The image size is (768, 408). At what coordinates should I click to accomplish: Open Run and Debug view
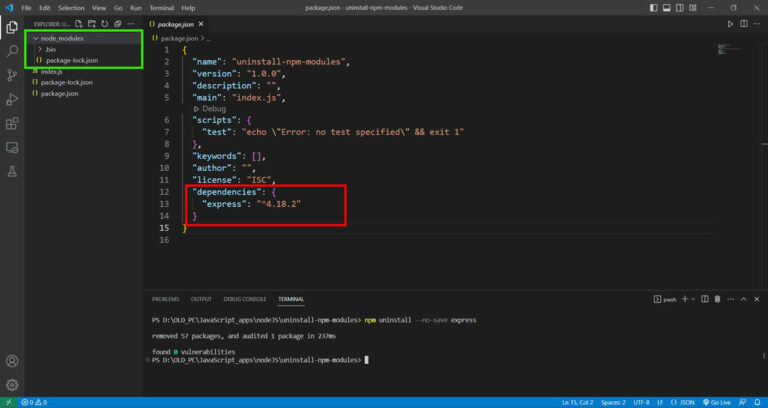(x=12, y=99)
